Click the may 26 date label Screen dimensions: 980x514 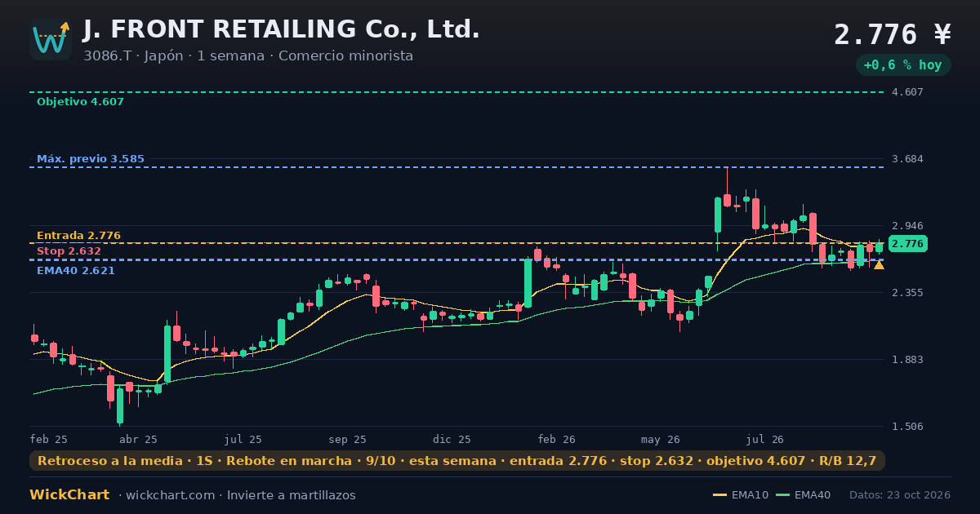661,440
